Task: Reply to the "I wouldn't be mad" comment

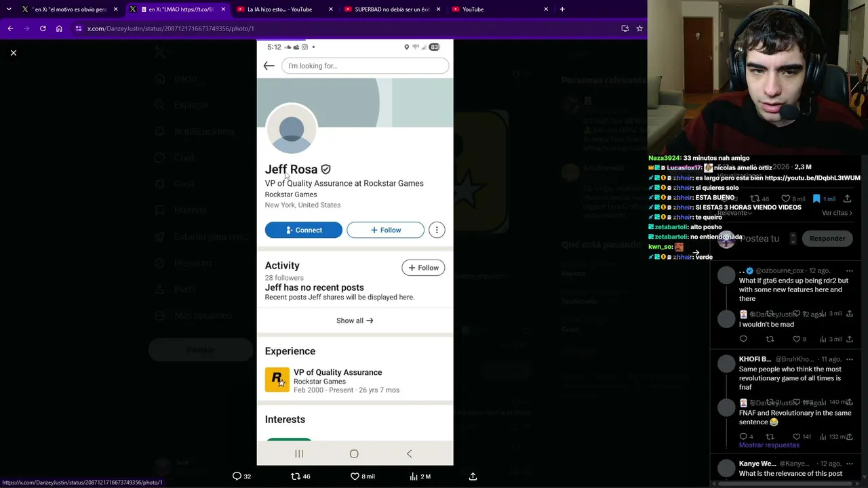Action: (743, 339)
